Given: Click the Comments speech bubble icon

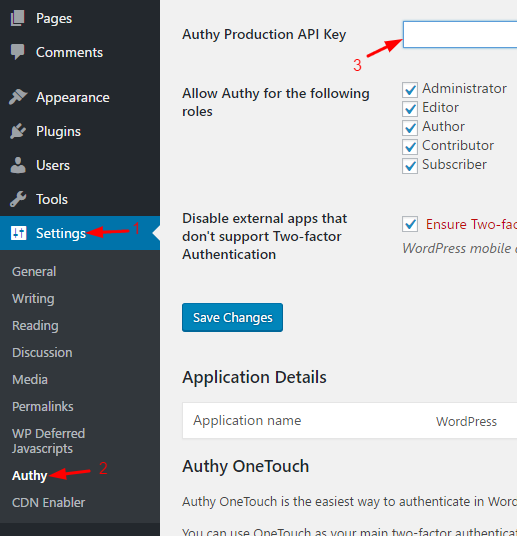Looking at the screenshot, I should 18,52.
